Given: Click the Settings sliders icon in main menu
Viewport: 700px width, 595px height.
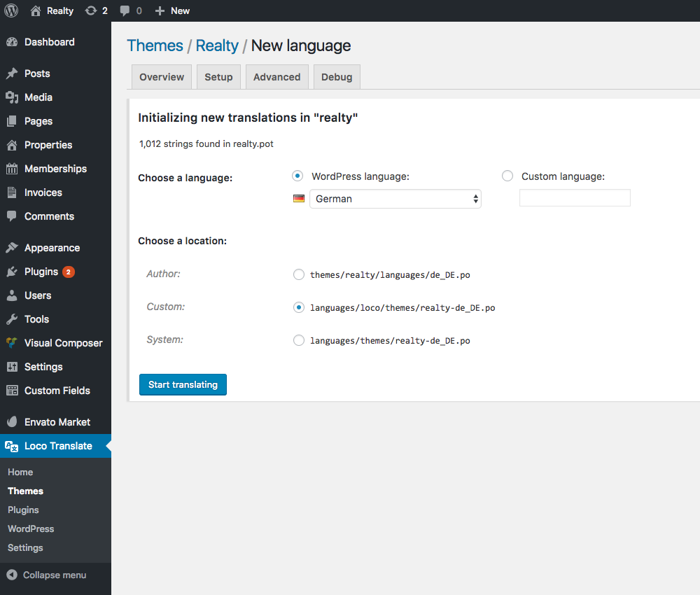Looking at the screenshot, I should tap(12, 367).
